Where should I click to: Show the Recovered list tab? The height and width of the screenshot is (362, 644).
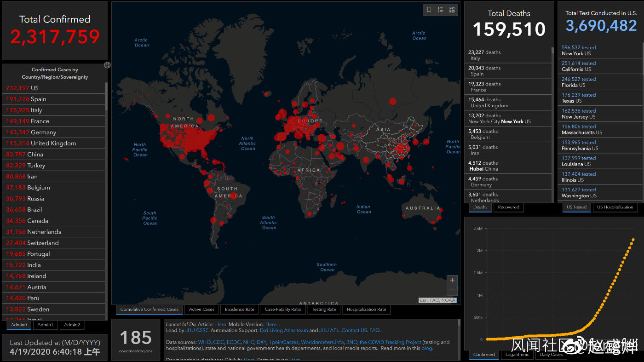508,207
